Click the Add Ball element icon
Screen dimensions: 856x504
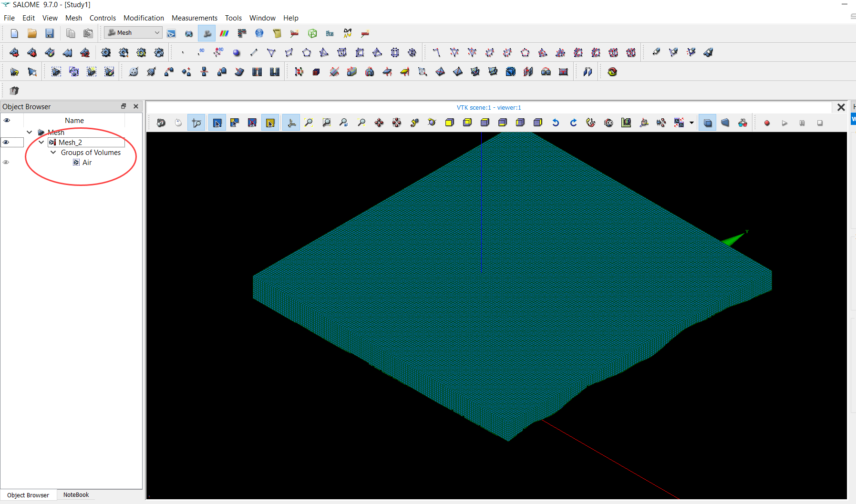pos(237,53)
